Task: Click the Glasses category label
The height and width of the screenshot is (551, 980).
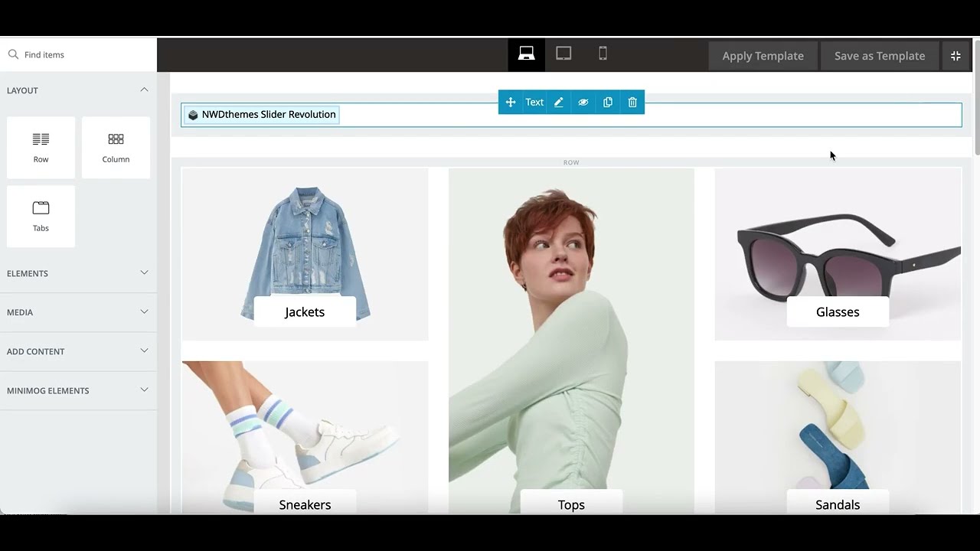Action: click(x=838, y=312)
